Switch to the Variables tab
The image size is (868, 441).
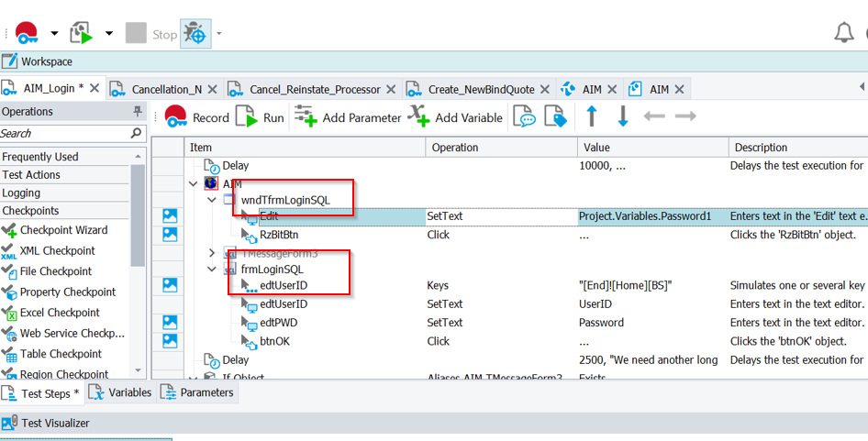pos(120,392)
